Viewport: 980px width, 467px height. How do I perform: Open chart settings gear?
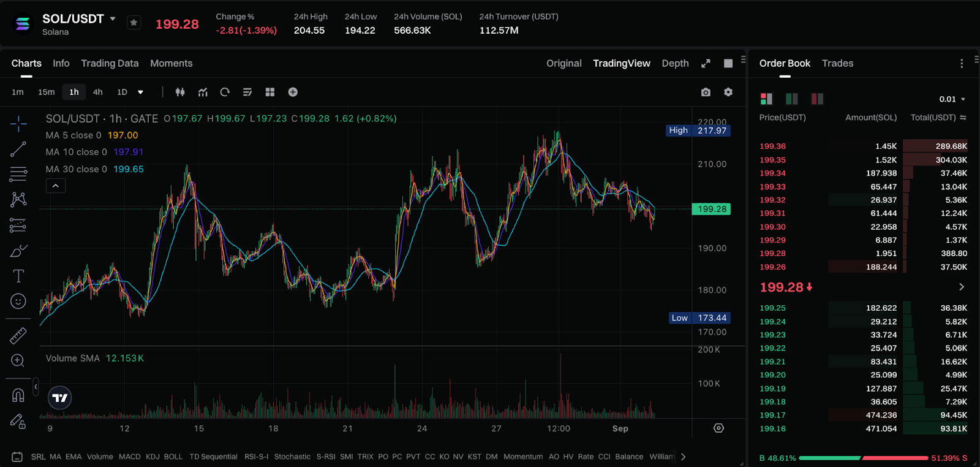728,92
